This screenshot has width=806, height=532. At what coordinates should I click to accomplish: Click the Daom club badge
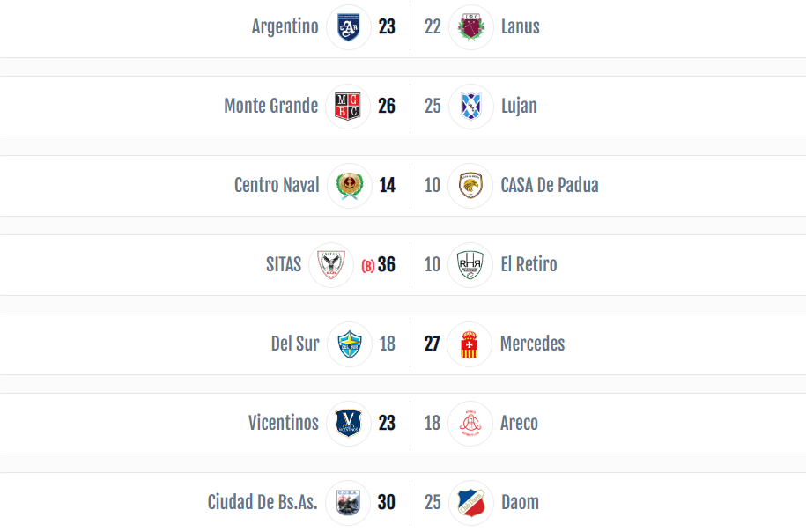471,502
